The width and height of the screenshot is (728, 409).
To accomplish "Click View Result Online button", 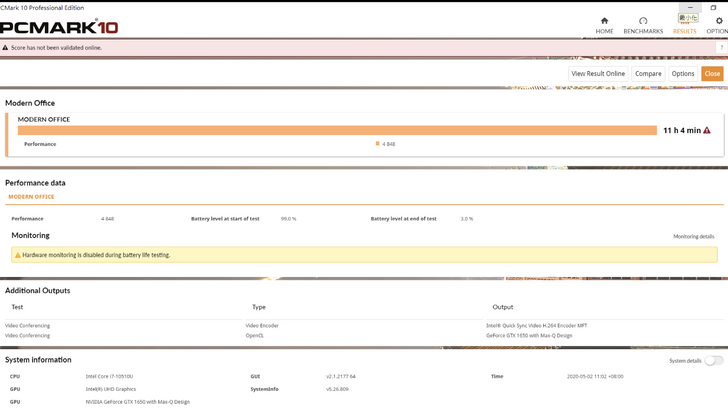I will coord(598,74).
